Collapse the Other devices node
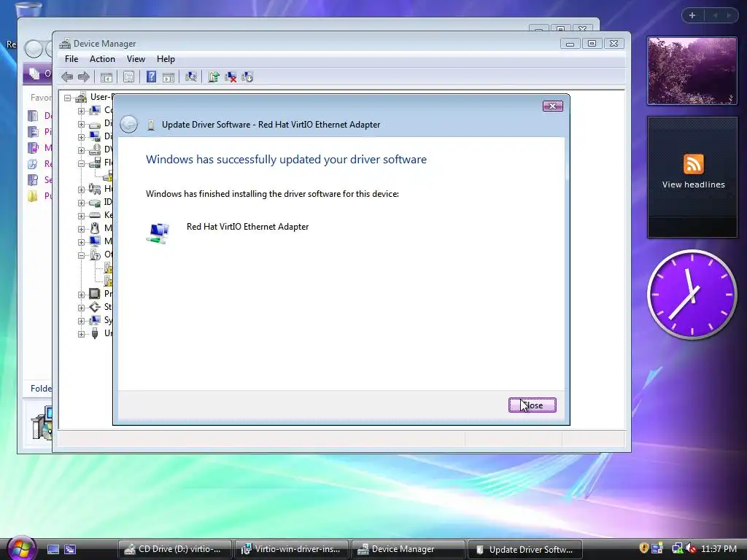747x560 pixels. pyautogui.click(x=81, y=255)
